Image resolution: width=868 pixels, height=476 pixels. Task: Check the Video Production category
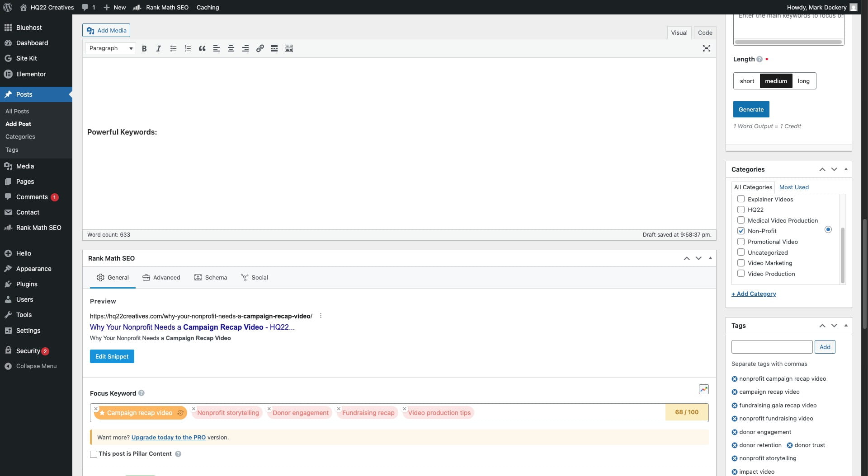741,273
